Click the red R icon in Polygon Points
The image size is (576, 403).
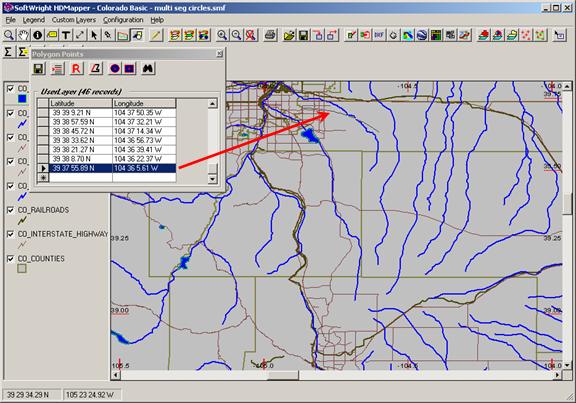(76, 69)
